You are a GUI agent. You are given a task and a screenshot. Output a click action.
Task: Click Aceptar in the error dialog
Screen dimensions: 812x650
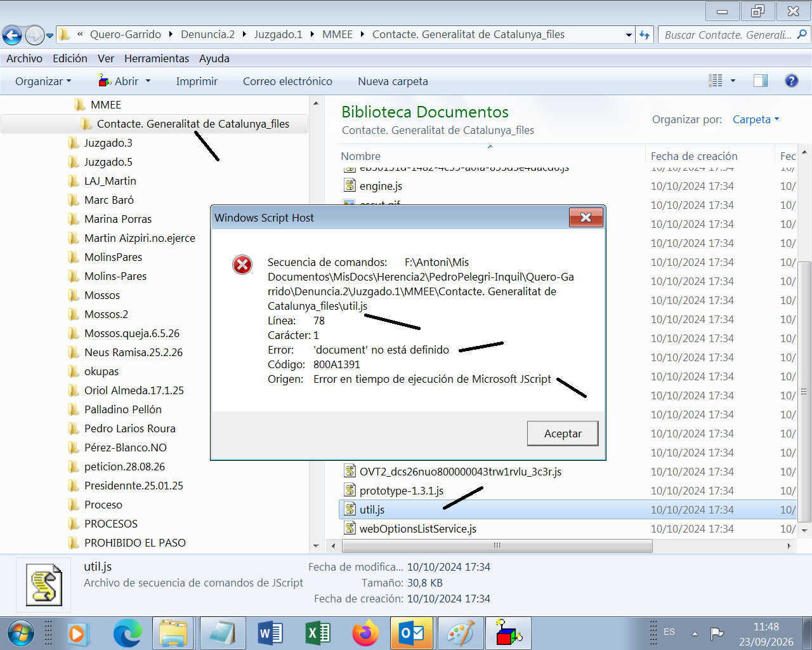coord(563,434)
